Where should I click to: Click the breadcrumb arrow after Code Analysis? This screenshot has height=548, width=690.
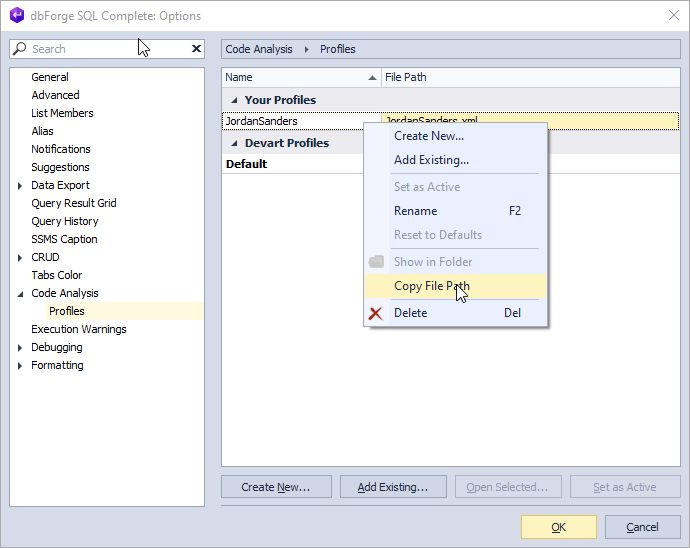click(306, 49)
